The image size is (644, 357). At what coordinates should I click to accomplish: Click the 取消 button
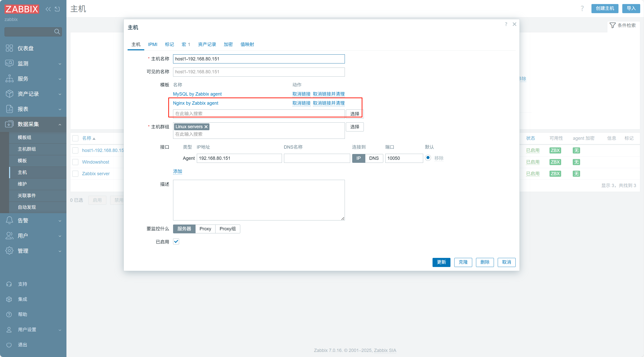click(x=507, y=262)
